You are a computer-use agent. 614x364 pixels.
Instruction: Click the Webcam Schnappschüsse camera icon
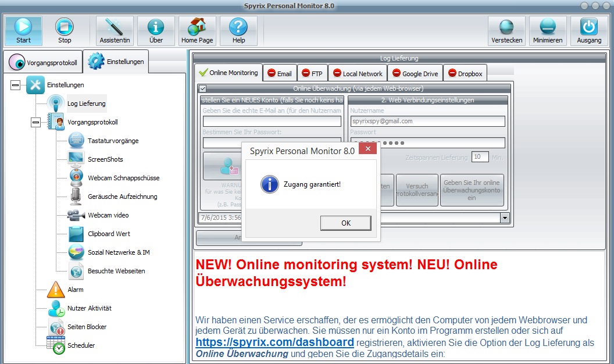pos(76,178)
